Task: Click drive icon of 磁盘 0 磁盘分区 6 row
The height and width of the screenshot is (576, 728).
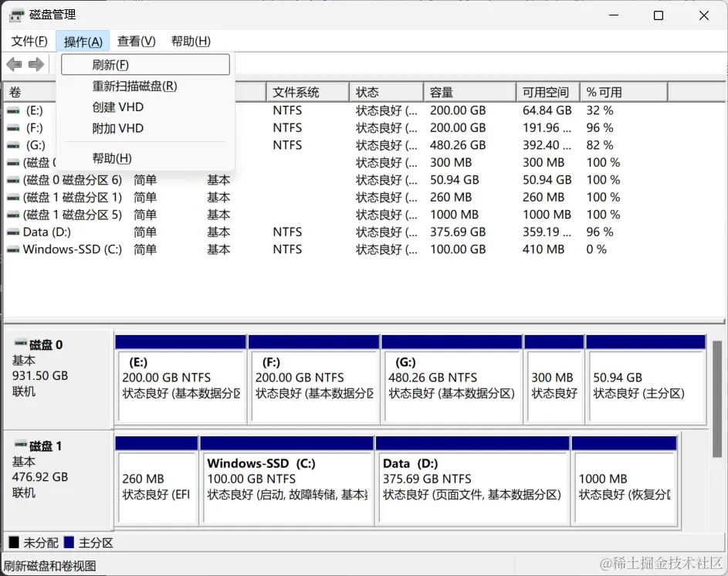Action: [13, 180]
